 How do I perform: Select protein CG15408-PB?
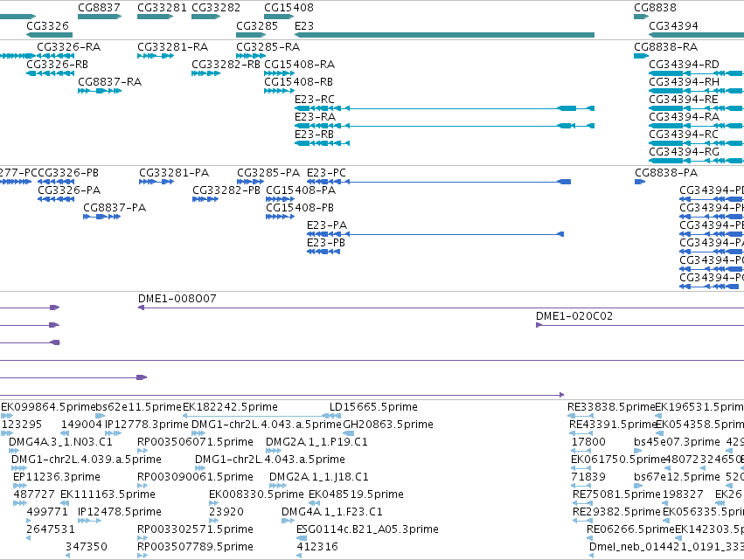(x=280, y=217)
